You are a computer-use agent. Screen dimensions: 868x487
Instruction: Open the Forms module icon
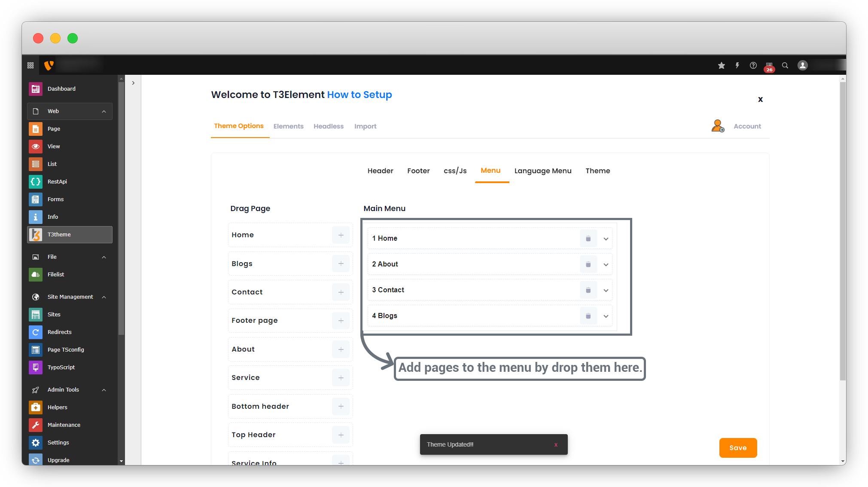[x=36, y=199]
